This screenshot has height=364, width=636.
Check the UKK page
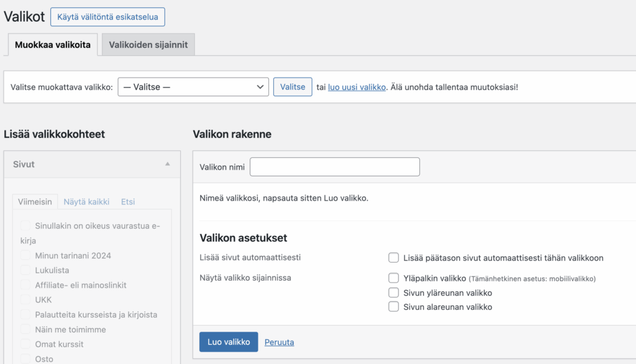coord(25,299)
